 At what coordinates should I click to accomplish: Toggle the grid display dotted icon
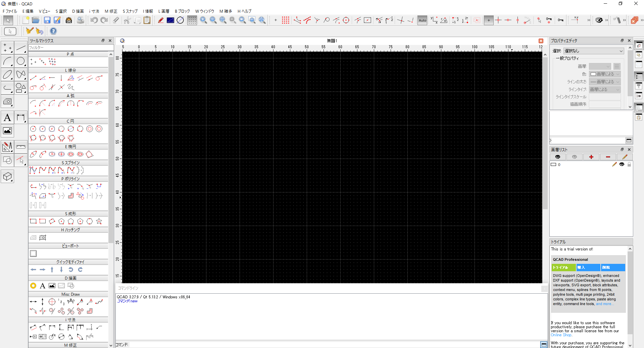click(192, 20)
